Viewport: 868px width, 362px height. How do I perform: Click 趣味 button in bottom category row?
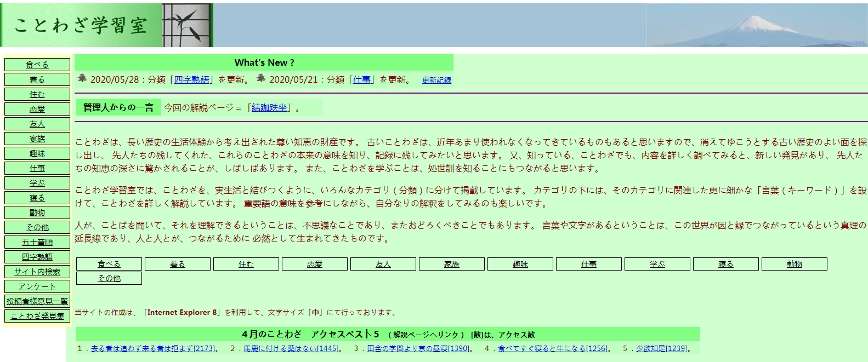coord(520,264)
